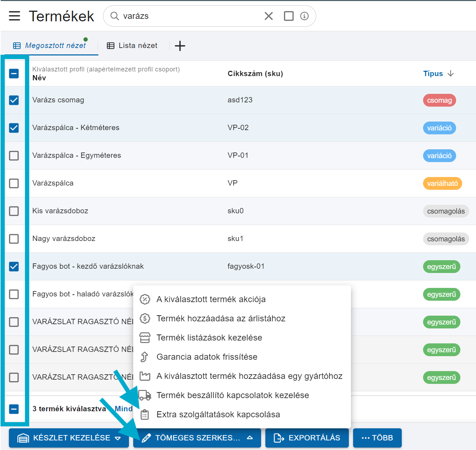Click the Nagy varázsdoboz product name
Image resolution: width=476 pixels, height=450 pixels.
[x=64, y=239]
